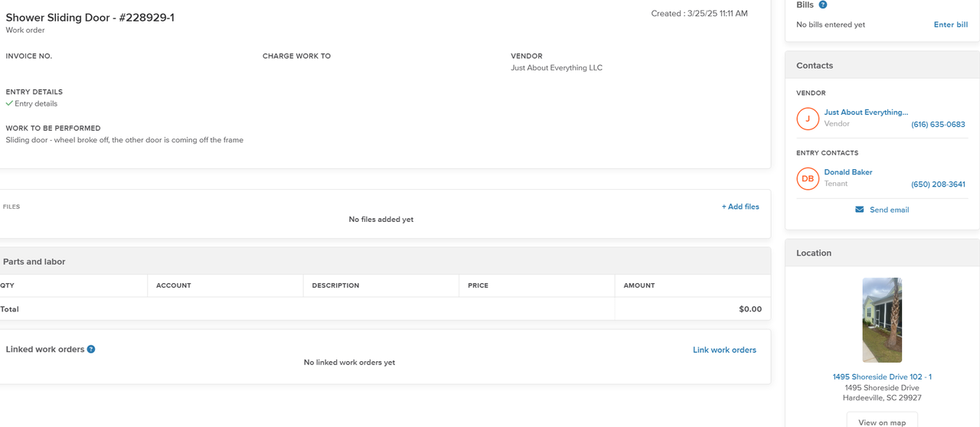Open Donald Baker tenant contact
This screenshot has height=427, width=980.
[848, 172]
